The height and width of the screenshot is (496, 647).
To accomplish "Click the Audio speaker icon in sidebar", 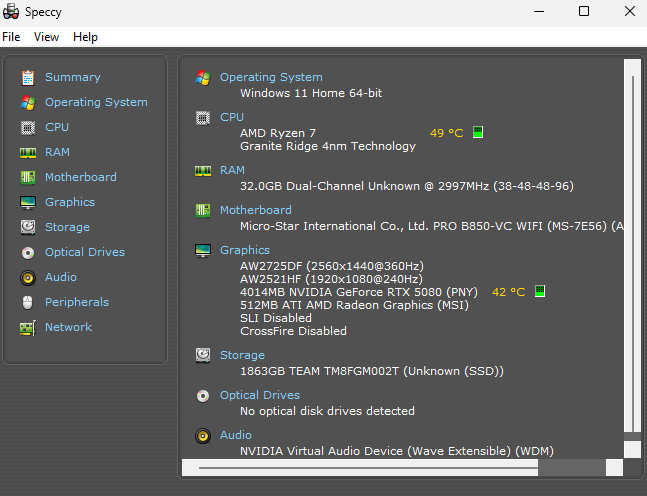I will (28, 278).
